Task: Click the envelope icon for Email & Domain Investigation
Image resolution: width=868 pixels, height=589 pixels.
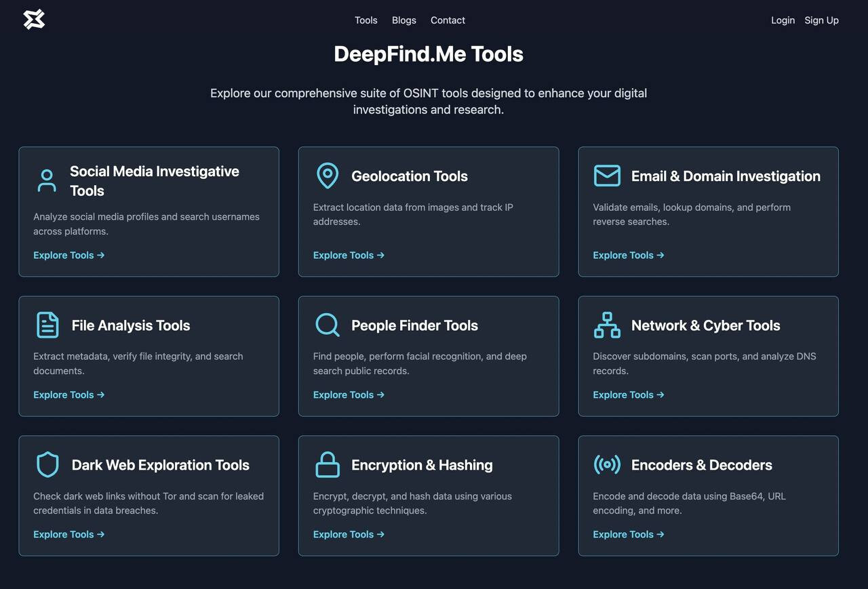Action: tap(607, 176)
